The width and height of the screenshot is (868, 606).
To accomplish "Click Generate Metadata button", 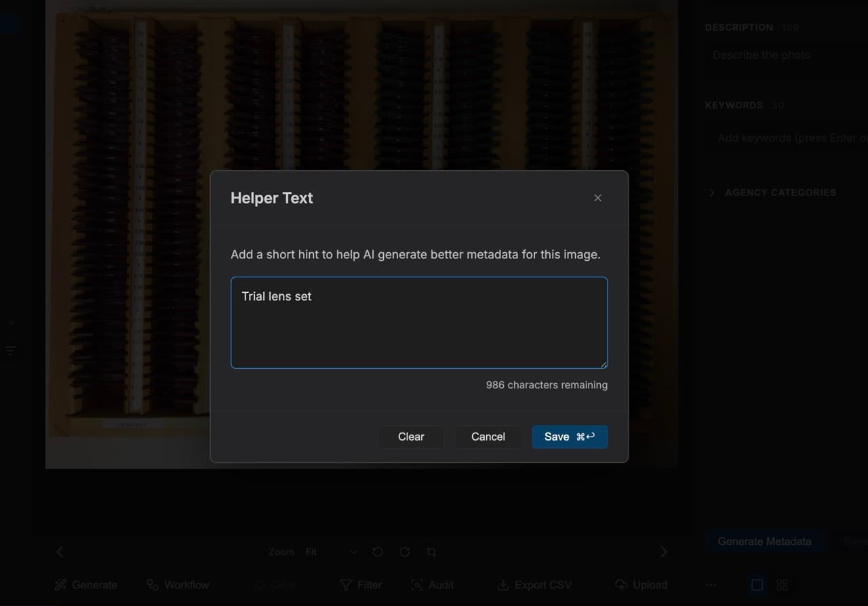I will pyautogui.click(x=764, y=542).
